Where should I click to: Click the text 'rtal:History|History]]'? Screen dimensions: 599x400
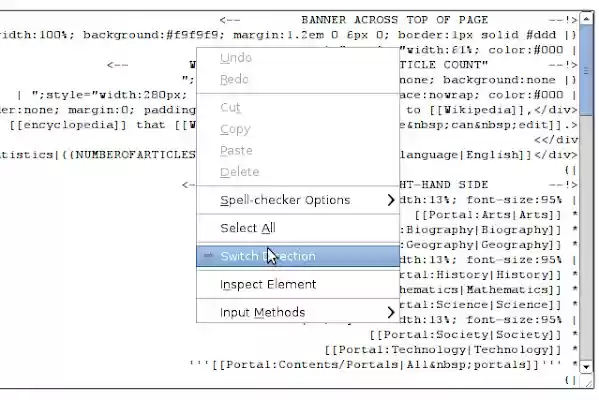480,275
